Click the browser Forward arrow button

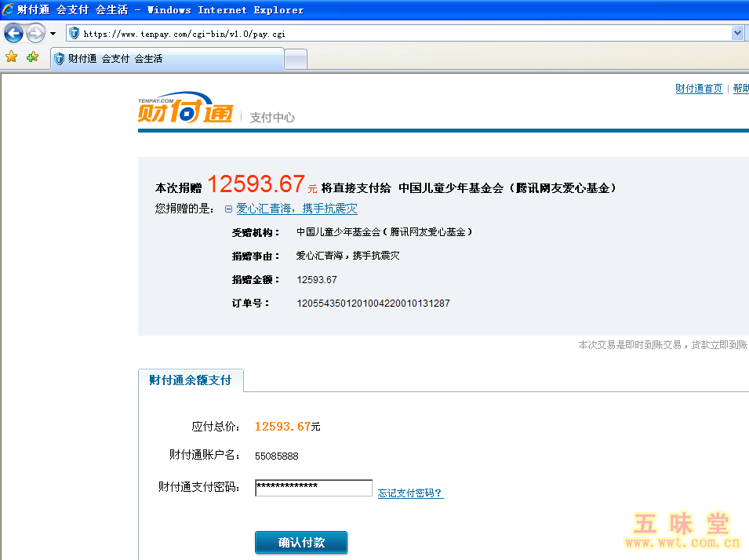(35, 33)
